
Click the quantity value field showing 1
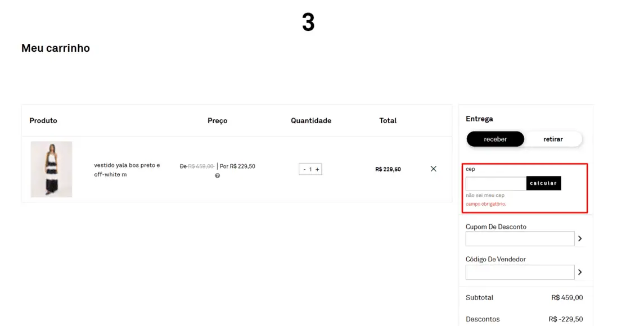(310, 169)
